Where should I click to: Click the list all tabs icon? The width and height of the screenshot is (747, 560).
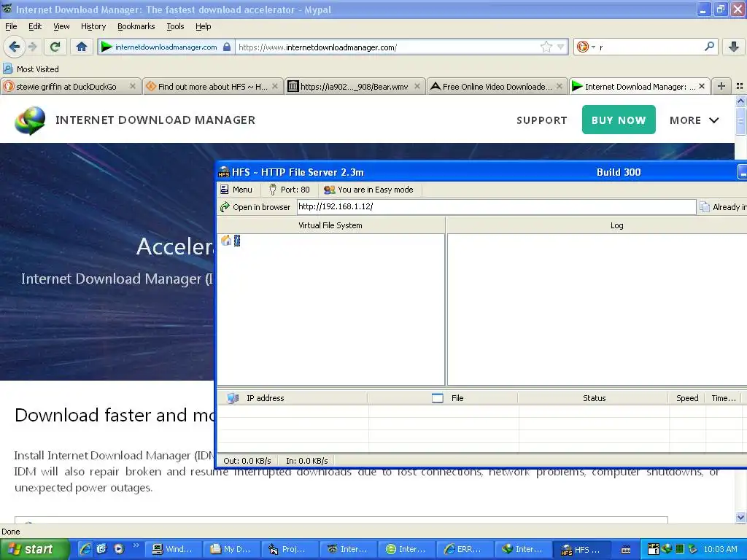[x=740, y=86]
